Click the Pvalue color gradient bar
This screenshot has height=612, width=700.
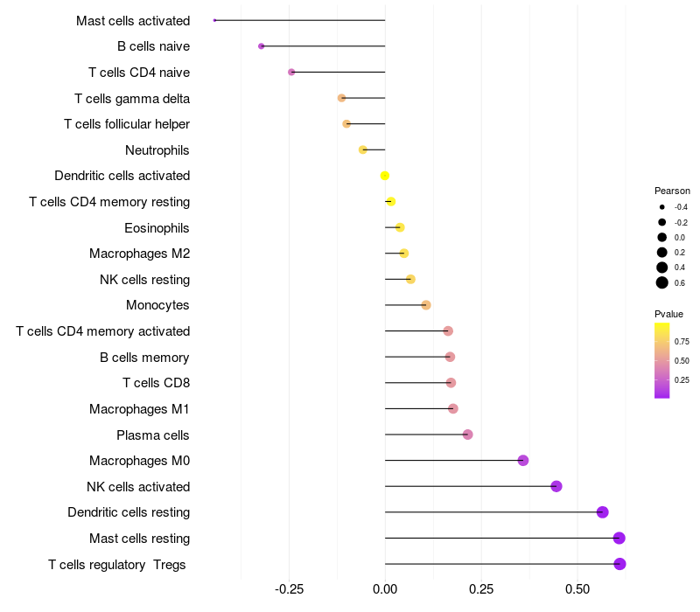[x=662, y=360]
